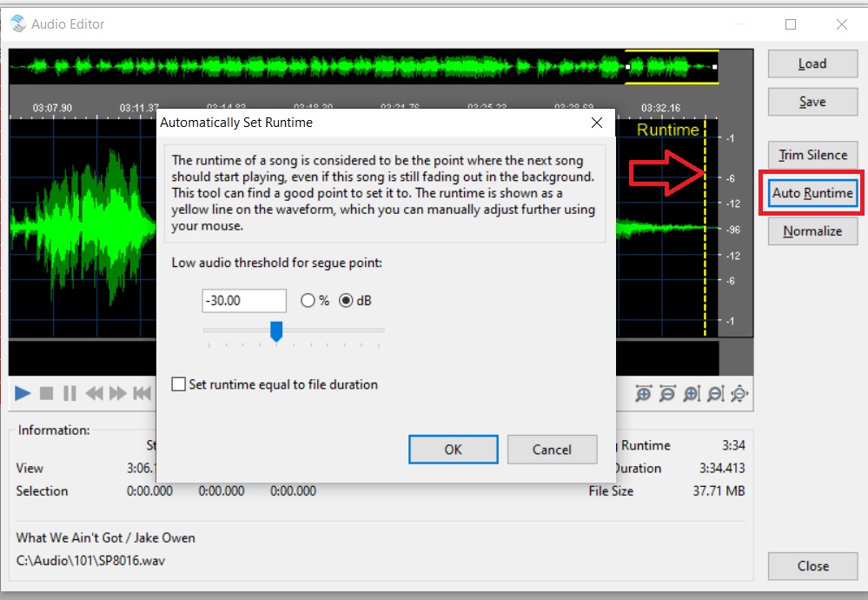Click the fast forward icon
Screen dimensions: 868x600
point(118,394)
